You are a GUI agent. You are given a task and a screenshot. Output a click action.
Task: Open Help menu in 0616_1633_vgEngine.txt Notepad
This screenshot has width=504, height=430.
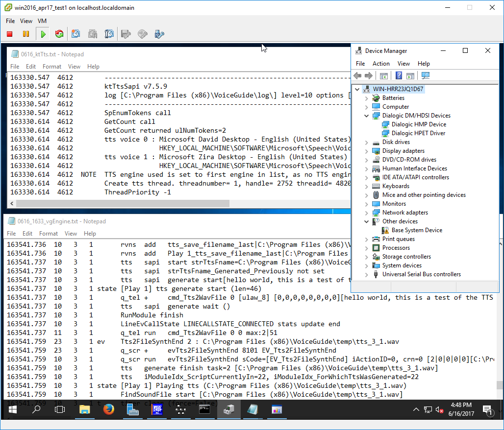click(x=90, y=234)
